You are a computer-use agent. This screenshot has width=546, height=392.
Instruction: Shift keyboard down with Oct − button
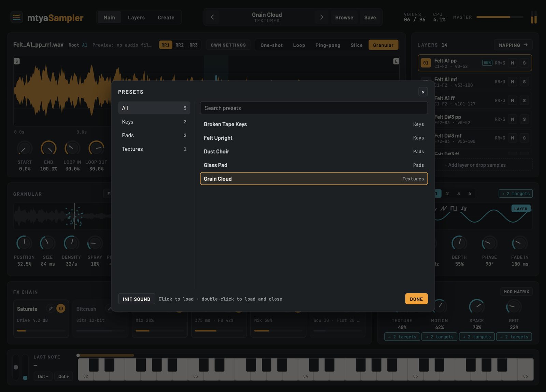pyautogui.click(x=43, y=376)
